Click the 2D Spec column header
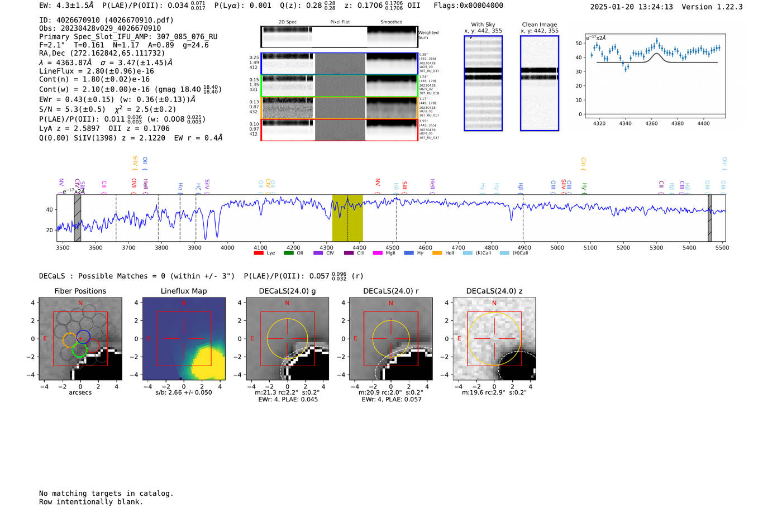782x532 pixels. coord(288,22)
